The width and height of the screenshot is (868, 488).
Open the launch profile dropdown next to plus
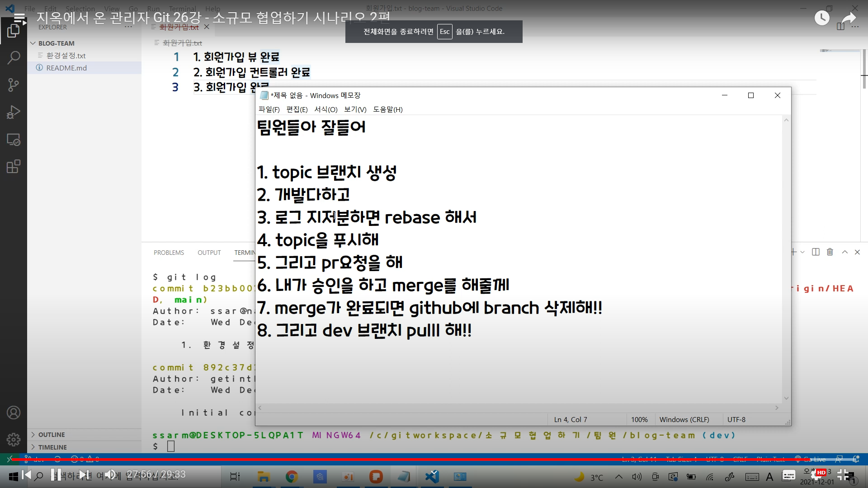coord(802,252)
